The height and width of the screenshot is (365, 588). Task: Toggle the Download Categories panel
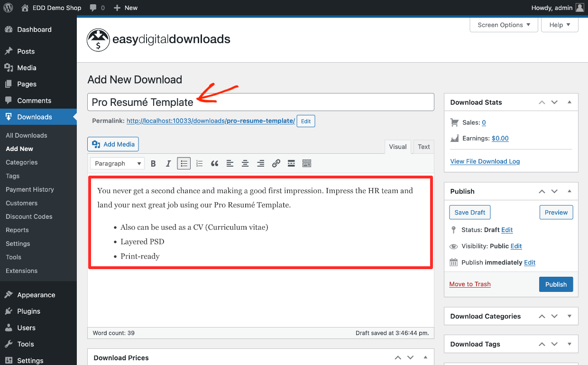pyautogui.click(x=570, y=316)
